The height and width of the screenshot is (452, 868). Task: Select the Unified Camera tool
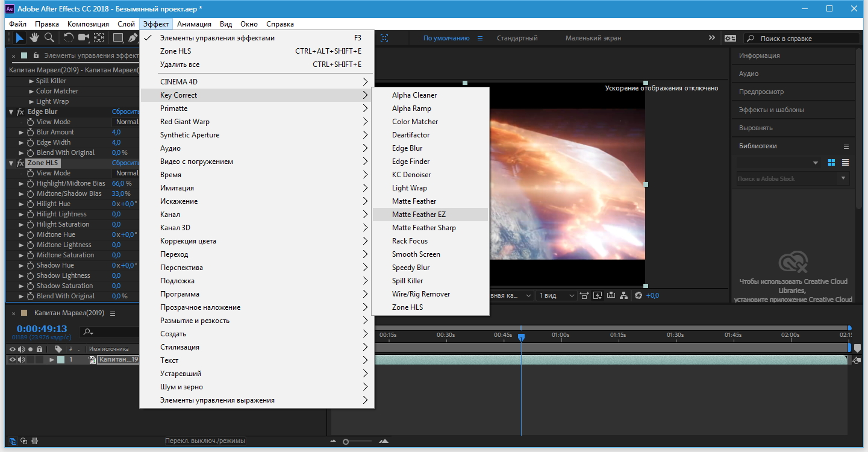tap(84, 38)
